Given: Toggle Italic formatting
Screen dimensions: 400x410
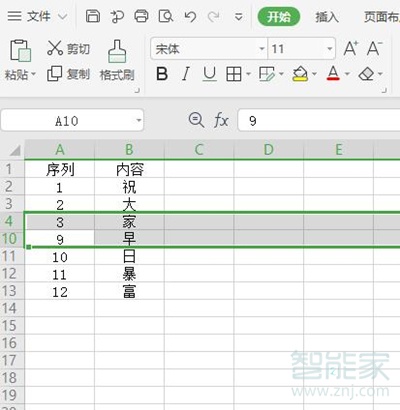Looking at the screenshot, I should (186, 74).
